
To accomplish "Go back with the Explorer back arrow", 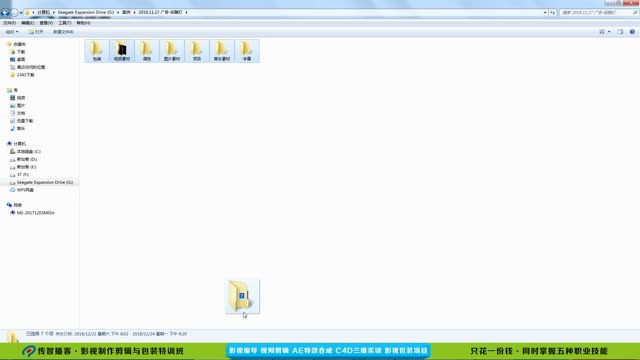I will coord(5,13).
